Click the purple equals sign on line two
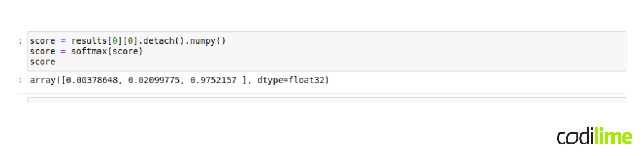 (x=63, y=51)
